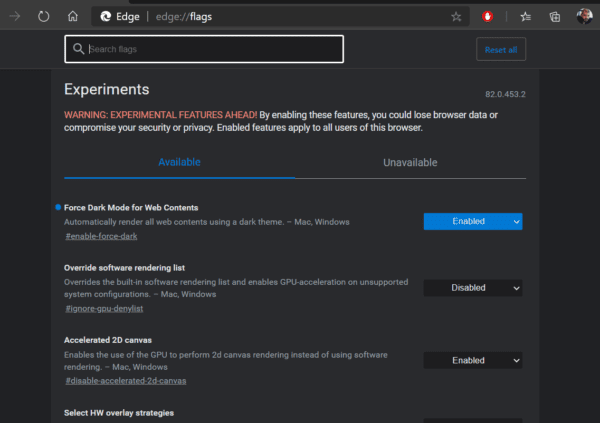
Task: Open the Override software rendering list Disabled dropdown
Action: click(473, 288)
